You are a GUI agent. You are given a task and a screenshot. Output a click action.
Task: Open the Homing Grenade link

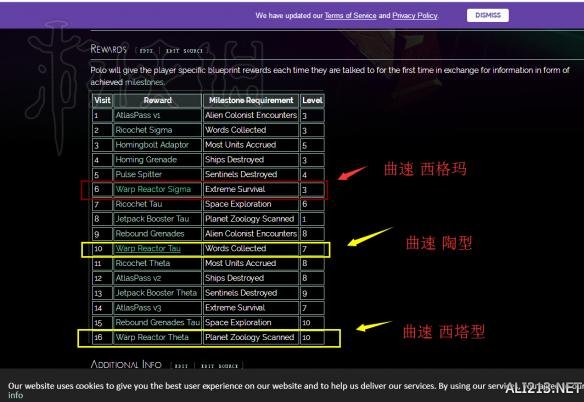pos(146,160)
